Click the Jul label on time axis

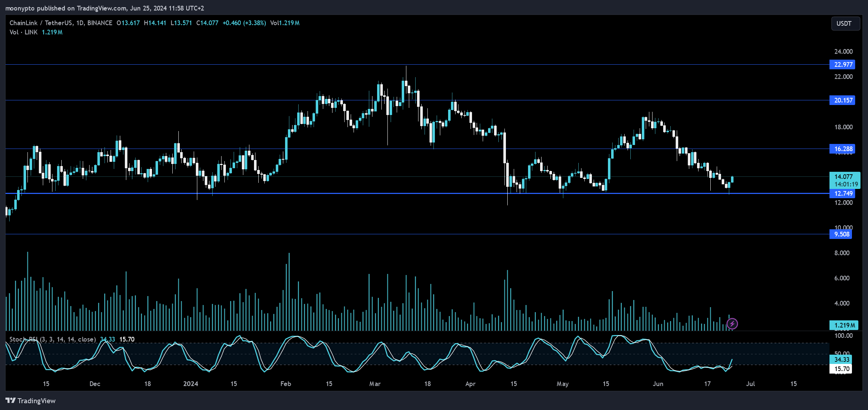[x=751, y=384]
